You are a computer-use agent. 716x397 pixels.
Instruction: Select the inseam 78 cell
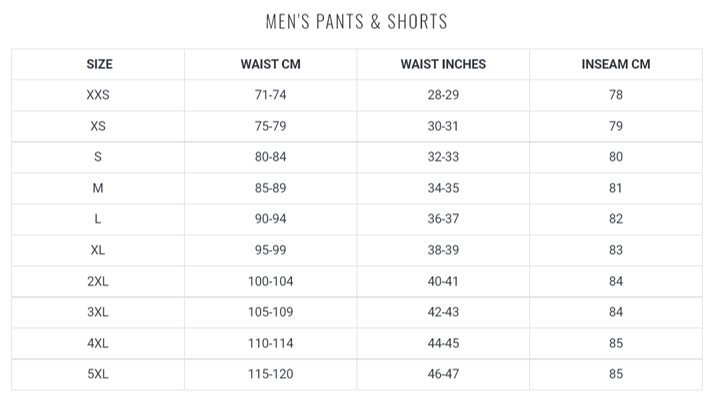[x=616, y=95]
